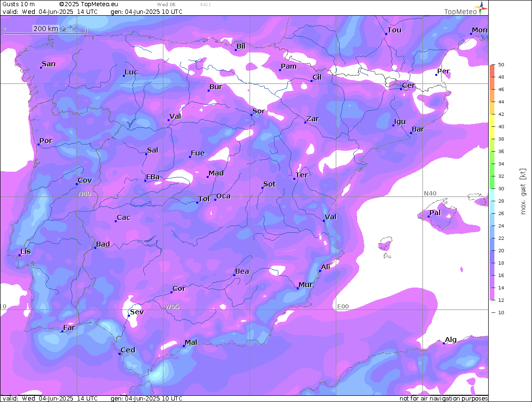Select the Mur city label

306,284
